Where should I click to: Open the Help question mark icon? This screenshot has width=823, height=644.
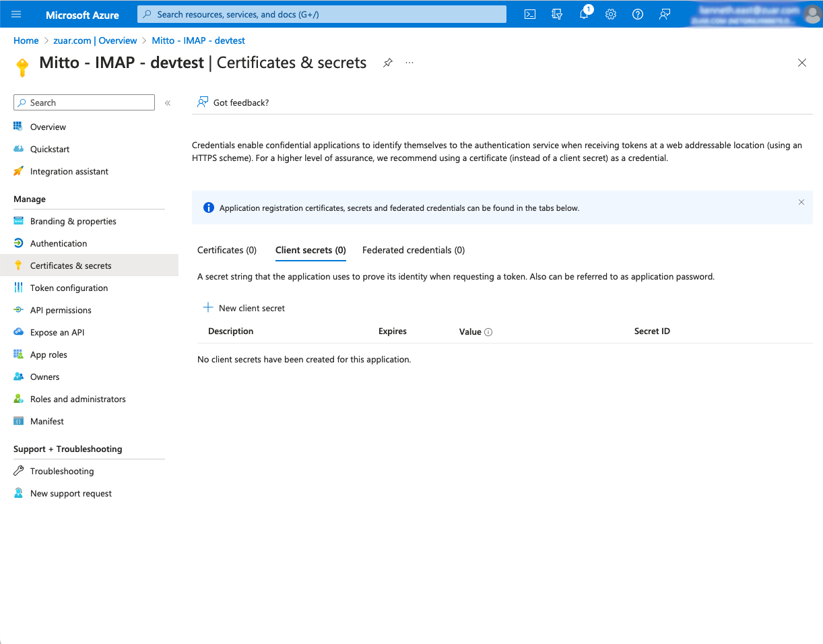tap(638, 14)
